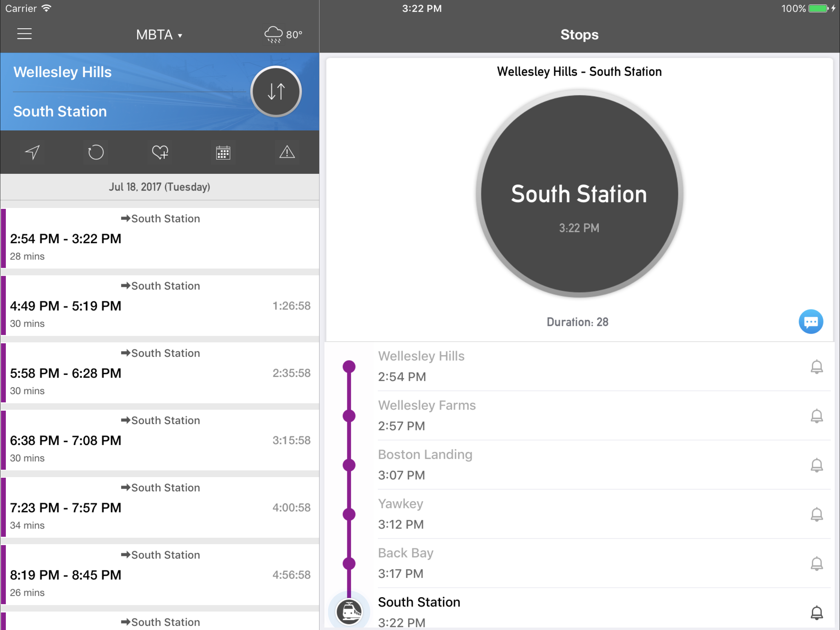Swap origin and destination stations
The width and height of the screenshot is (840, 630).
click(x=276, y=92)
